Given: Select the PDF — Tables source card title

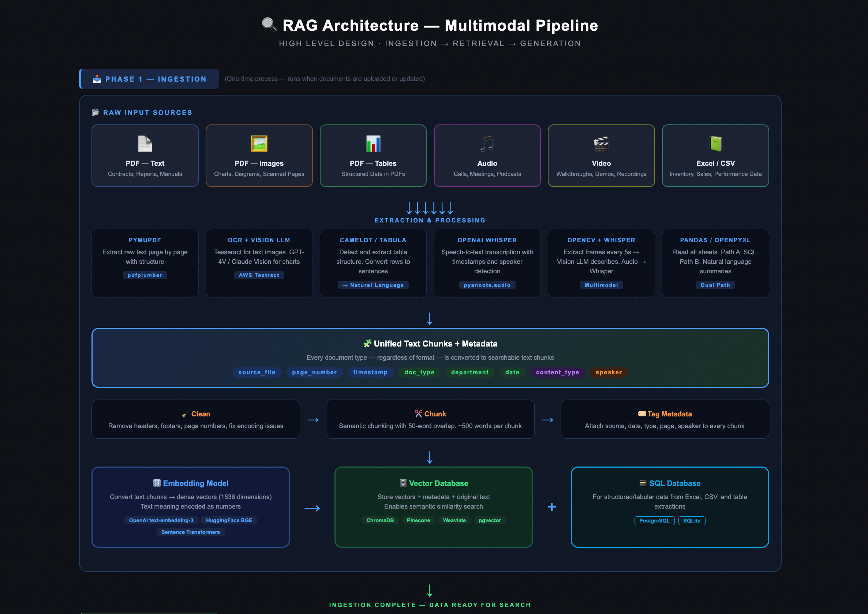Looking at the screenshot, I should (x=373, y=163).
